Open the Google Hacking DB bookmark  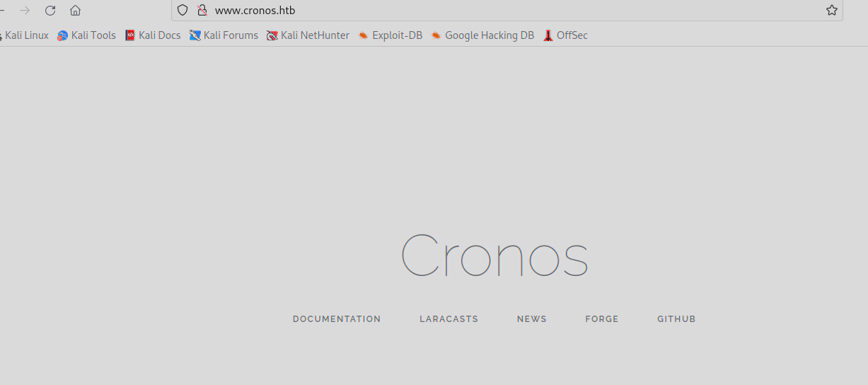coord(482,35)
